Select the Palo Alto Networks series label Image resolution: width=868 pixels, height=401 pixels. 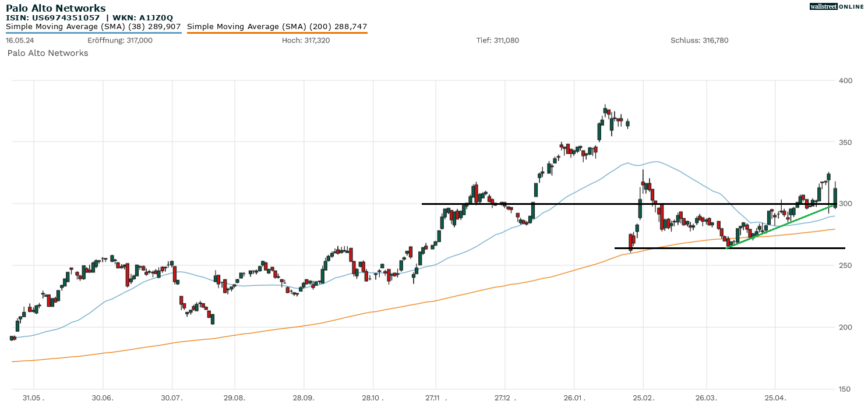(x=48, y=53)
